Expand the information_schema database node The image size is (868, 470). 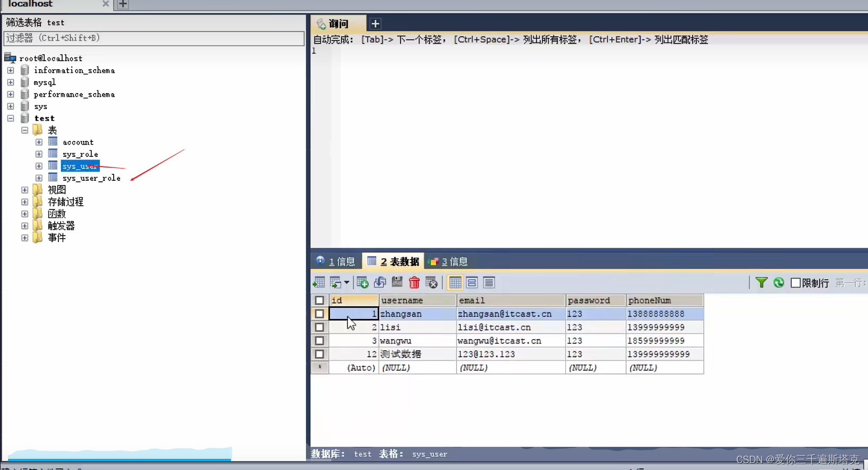(11, 70)
